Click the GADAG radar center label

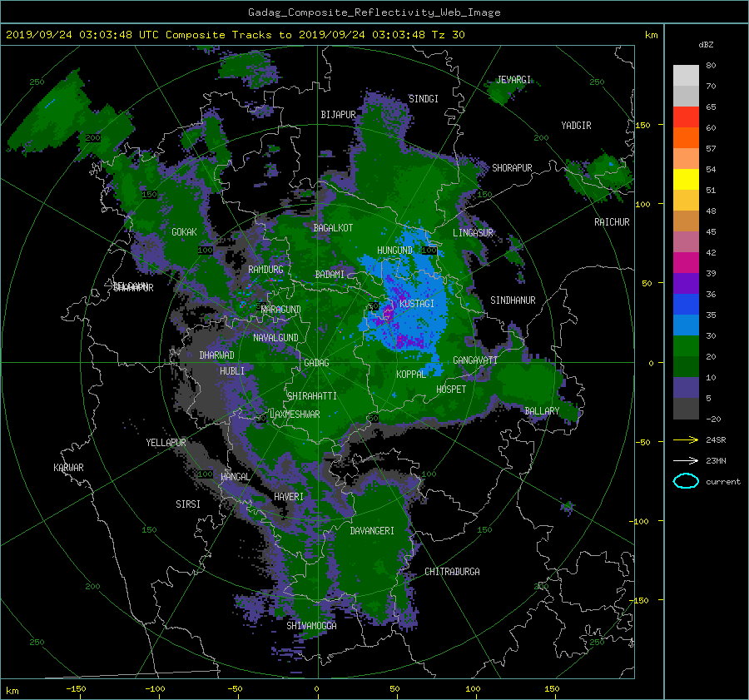click(x=316, y=363)
